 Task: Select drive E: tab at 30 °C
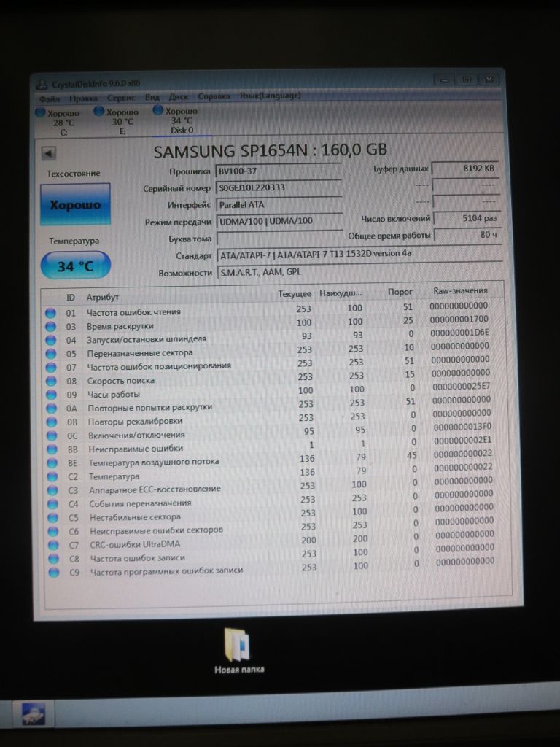pyautogui.click(x=117, y=122)
